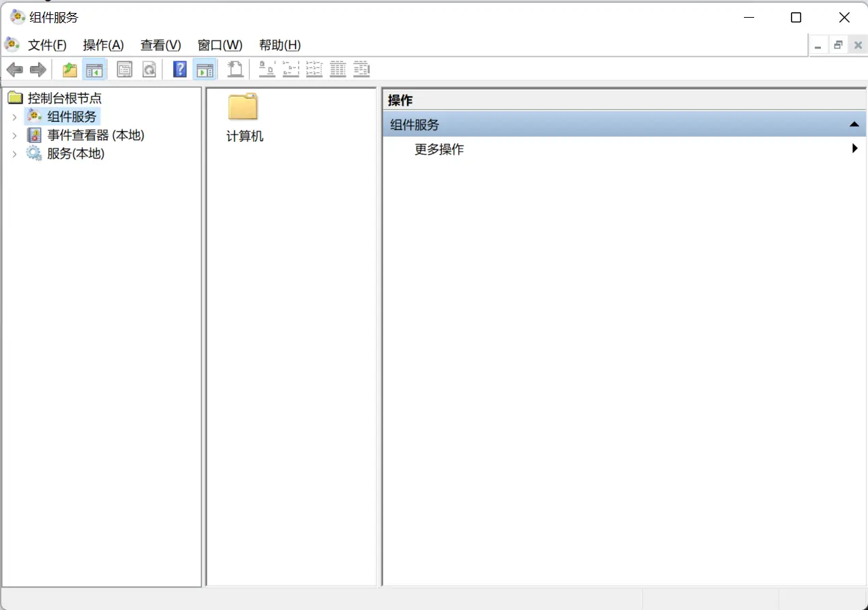868x610 pixels.
Task: Click the 操作 pane header
Action: pos(624,100)
